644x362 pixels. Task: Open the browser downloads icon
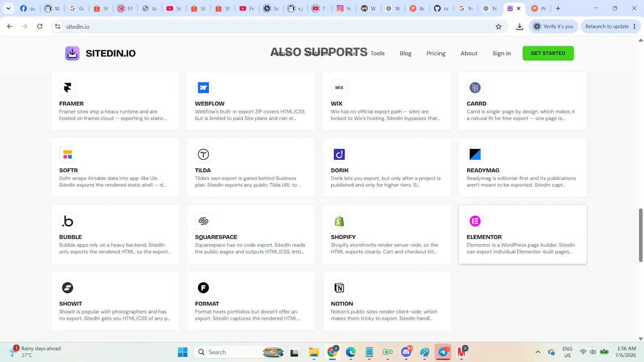(520, 27)
